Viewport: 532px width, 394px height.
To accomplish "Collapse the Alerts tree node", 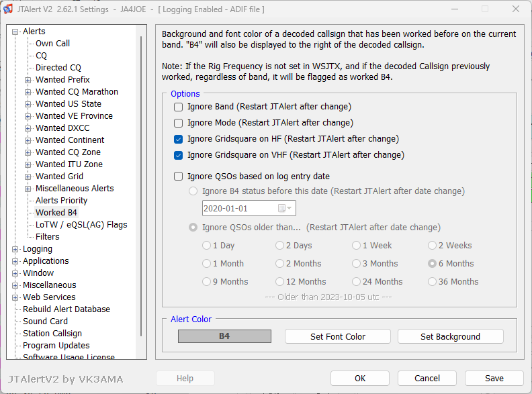I will click(15, 32).
